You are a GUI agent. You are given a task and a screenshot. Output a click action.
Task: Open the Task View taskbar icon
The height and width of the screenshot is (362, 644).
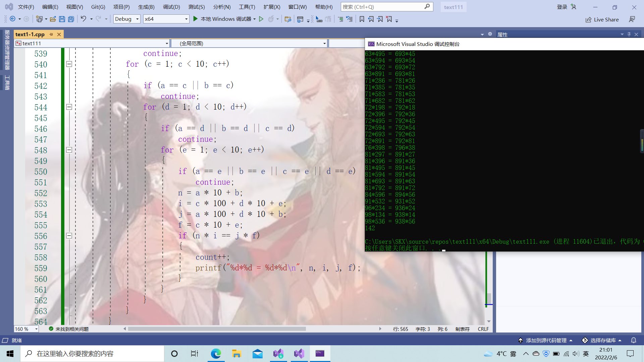195,354
